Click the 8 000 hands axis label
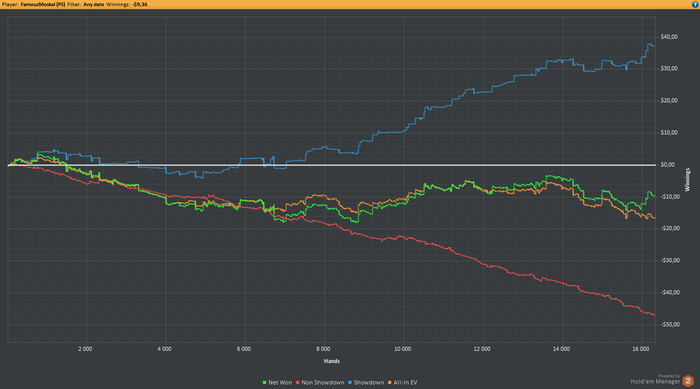 coord(323,349)
